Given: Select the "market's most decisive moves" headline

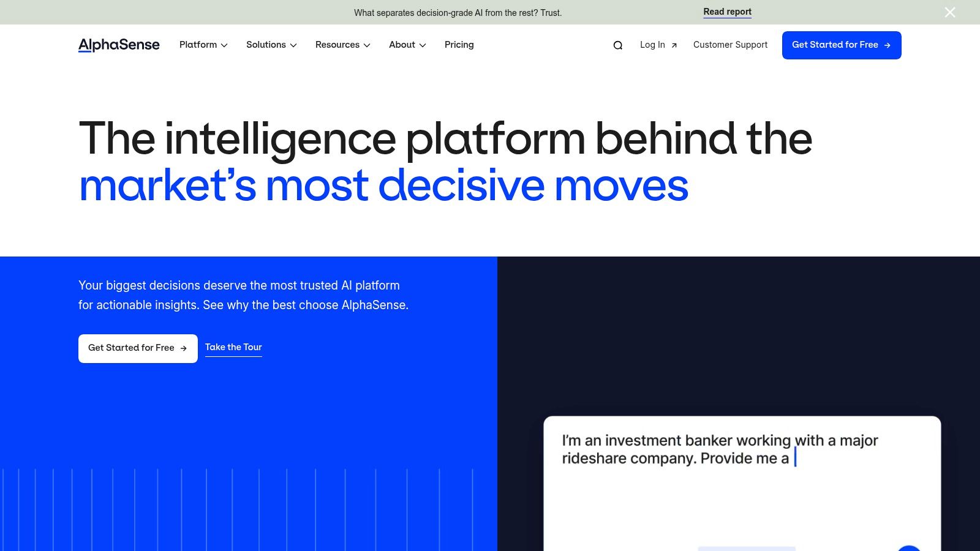Looking at the screenshot, I should (x=384, y=186).
